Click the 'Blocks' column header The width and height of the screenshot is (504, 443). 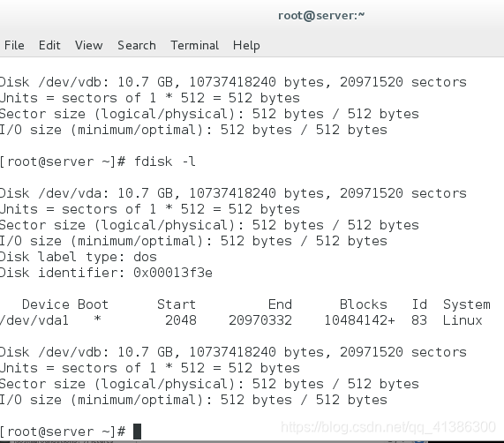(x=364, y=304)
